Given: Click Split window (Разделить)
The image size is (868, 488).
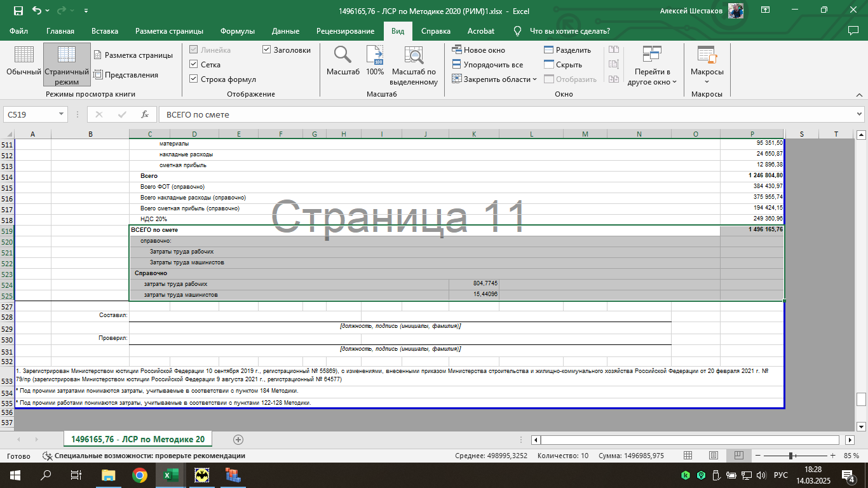Looking at the screenshot, I should click(567, 50).
